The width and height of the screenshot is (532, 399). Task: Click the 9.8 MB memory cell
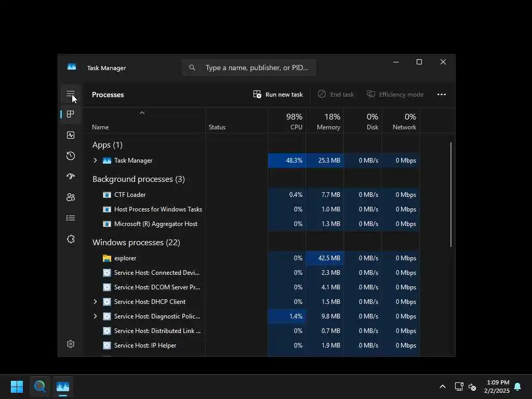(325, 316)
